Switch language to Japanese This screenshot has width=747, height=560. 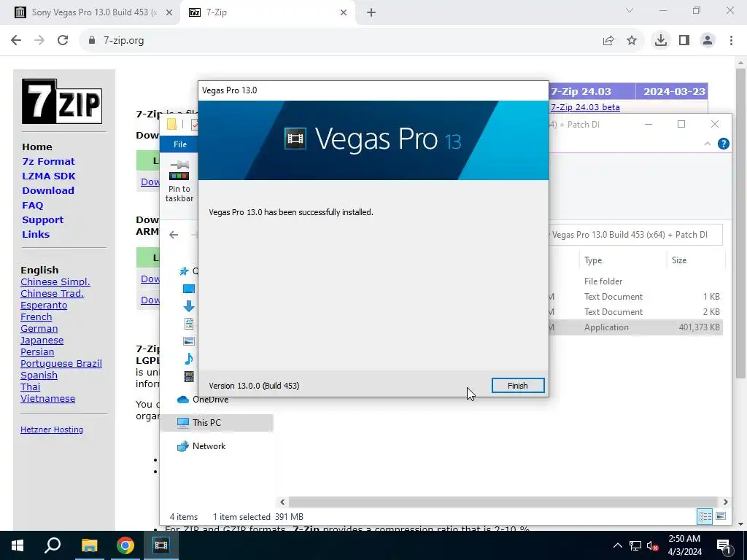(42, 340)
